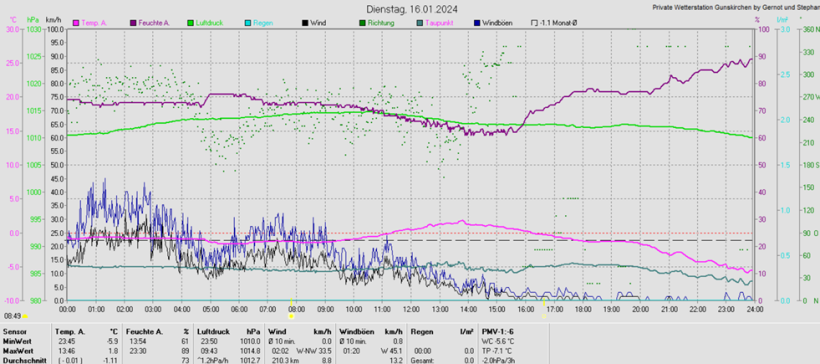820x364 pixels.
Task: Click the maximum pressure time 09:43
Action: 208,350
